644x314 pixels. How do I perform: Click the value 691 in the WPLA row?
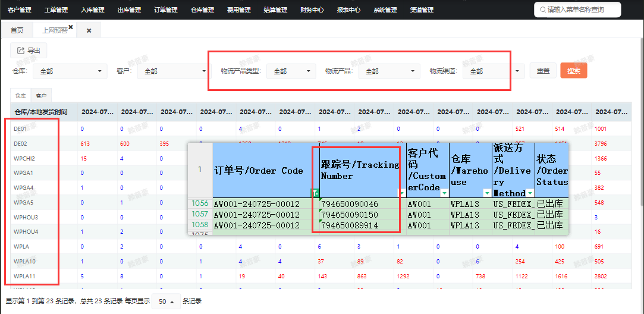(x=599, y=247)
